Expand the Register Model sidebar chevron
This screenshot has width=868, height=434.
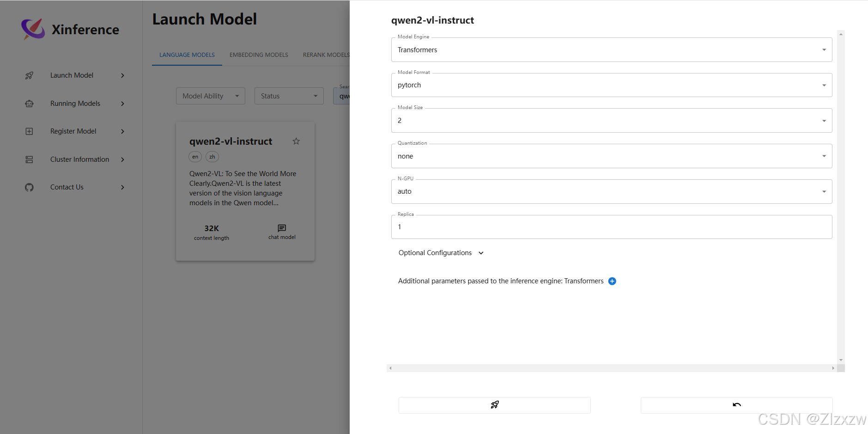tap(122, 131)
